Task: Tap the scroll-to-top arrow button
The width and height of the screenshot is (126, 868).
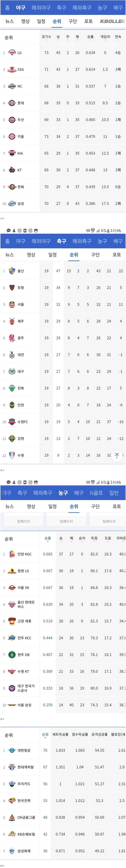Action: click(x=117, y=456)
